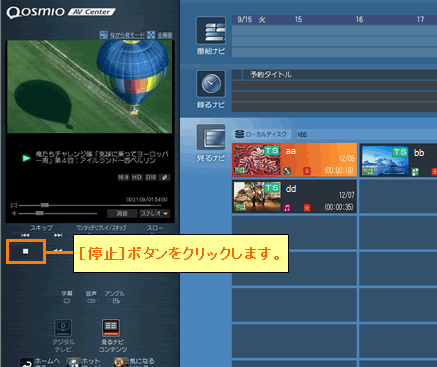Click the (00:00:35) duration on dd
Screen dimensions: 437x367
pyautogui.click(x=339, y=207)
